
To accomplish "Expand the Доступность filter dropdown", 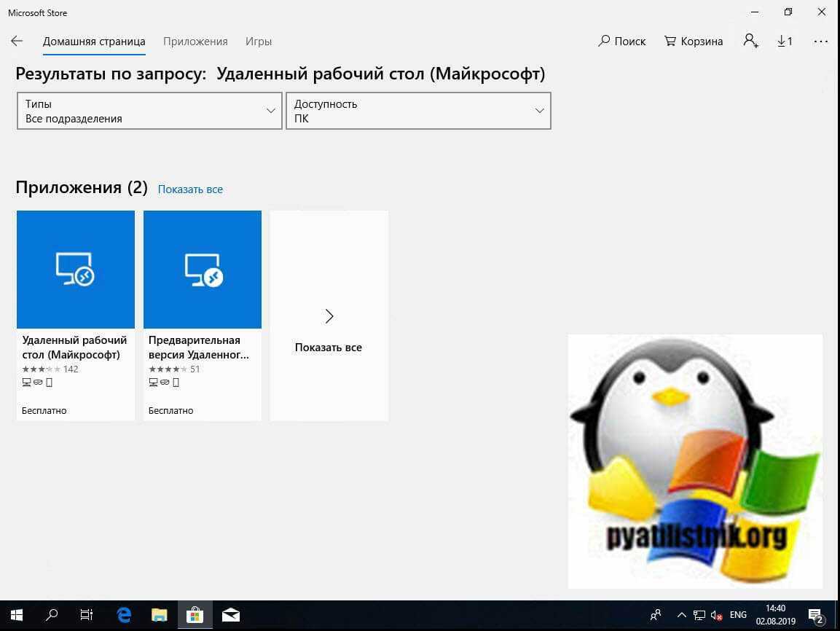I will coord(418,111).
